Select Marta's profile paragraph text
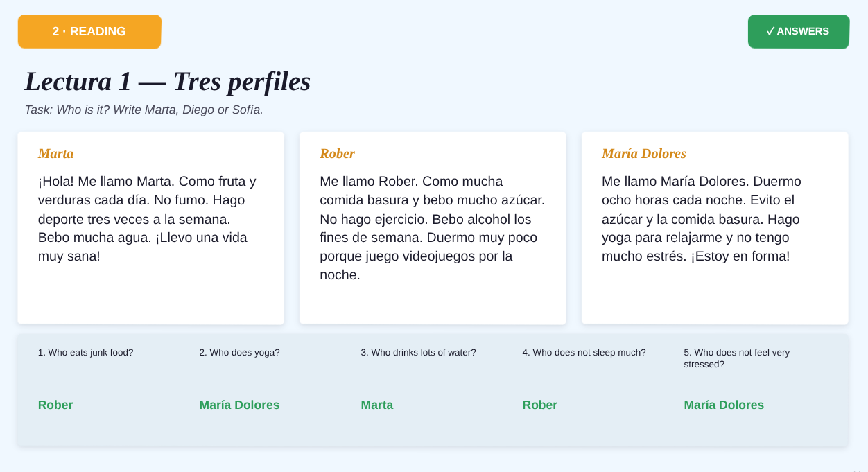The height and width of the screenshot is (472, 868). click(x=148, y=218)
